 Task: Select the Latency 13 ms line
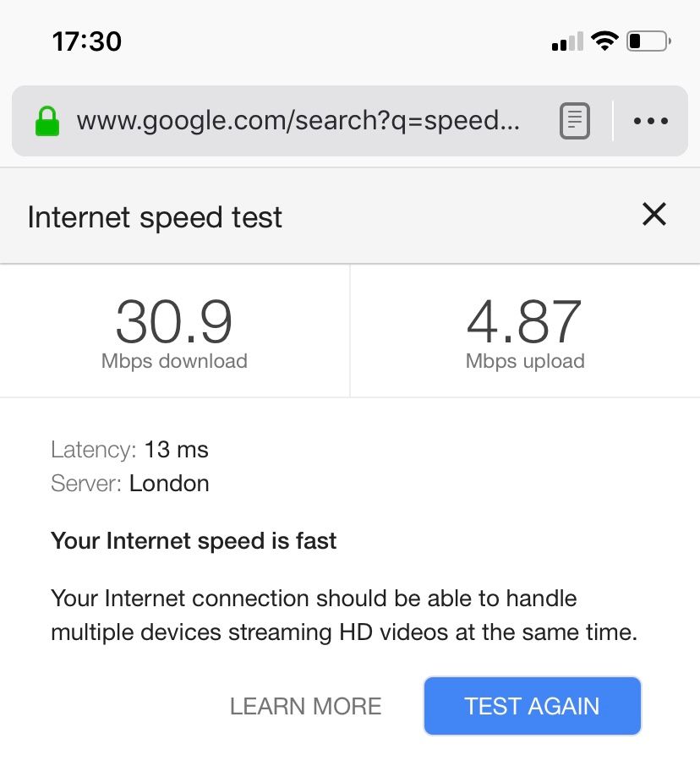click(129, 449)
